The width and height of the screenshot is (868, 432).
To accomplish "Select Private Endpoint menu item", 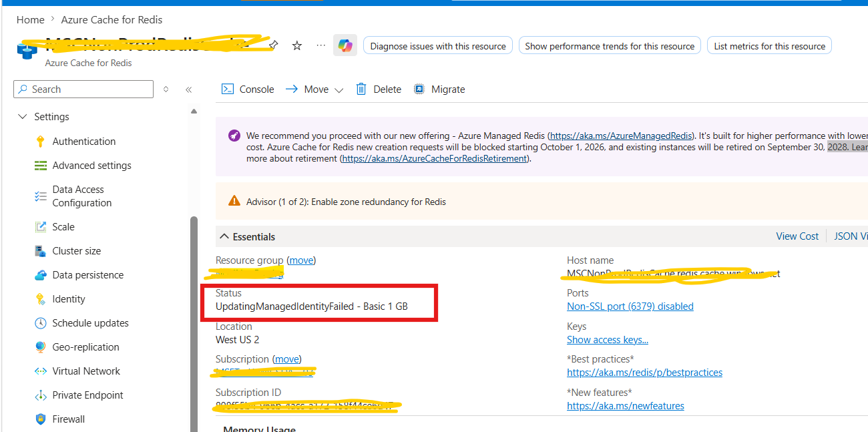I will pyautogui.click(x=88, y=395).
